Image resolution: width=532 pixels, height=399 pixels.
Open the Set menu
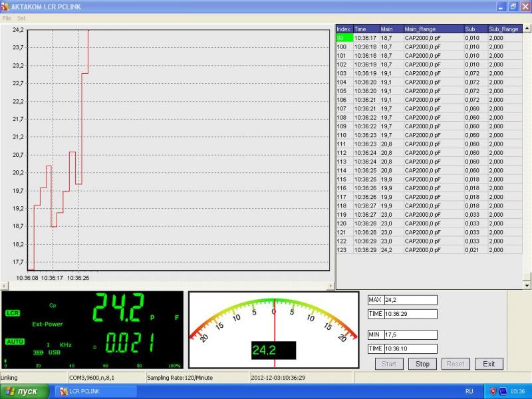click(21, 19)
